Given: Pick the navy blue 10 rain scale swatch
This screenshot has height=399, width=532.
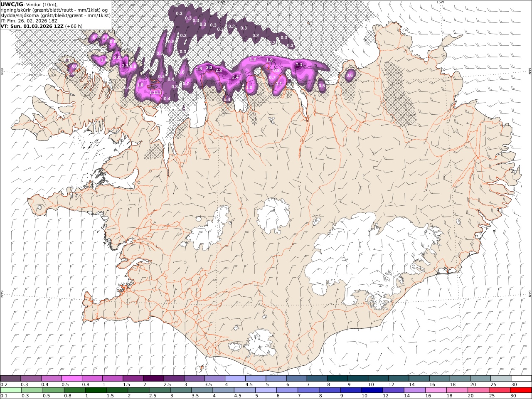Looking at the screenshot, I should tap(372, 390).
